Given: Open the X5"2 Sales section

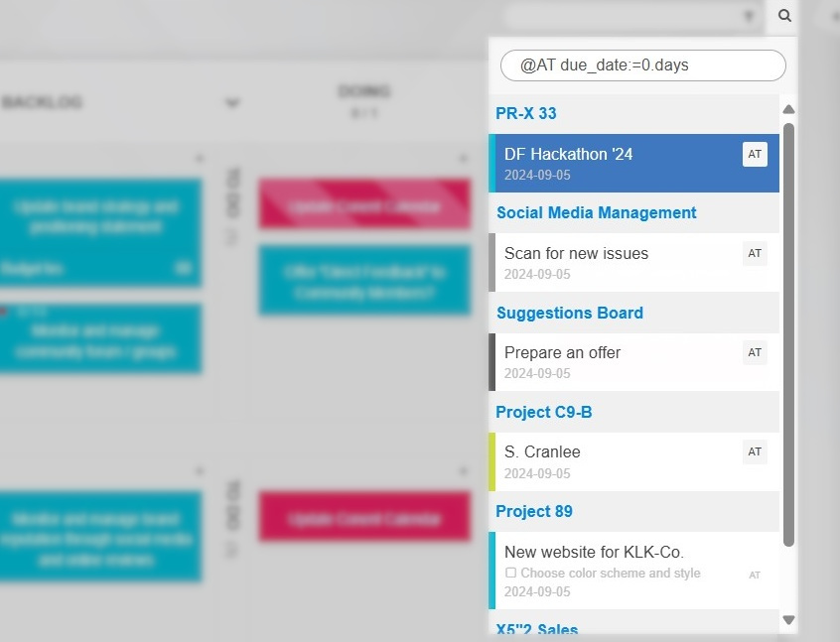Looking at the screenshot, I should click(537, 629).
